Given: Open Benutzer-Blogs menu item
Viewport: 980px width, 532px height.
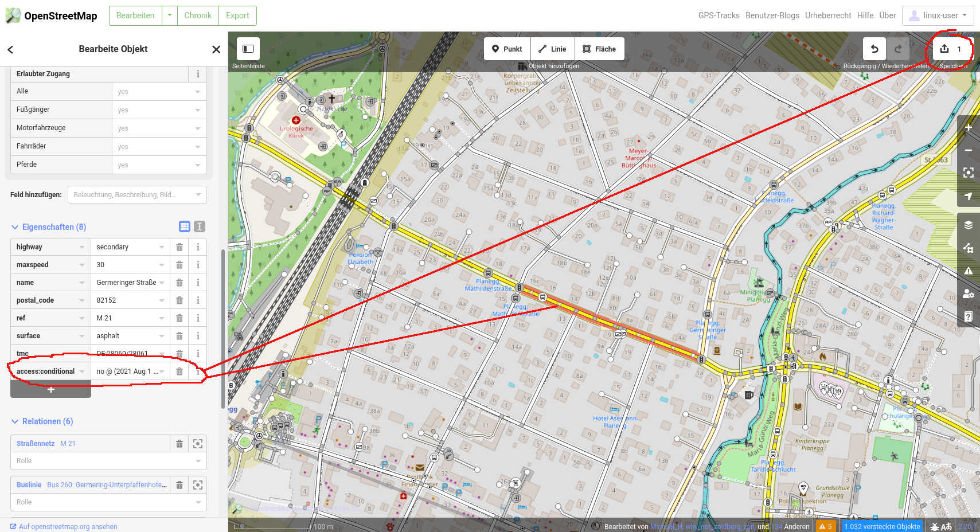Looking at the screenshot, I should click(772, 15).
